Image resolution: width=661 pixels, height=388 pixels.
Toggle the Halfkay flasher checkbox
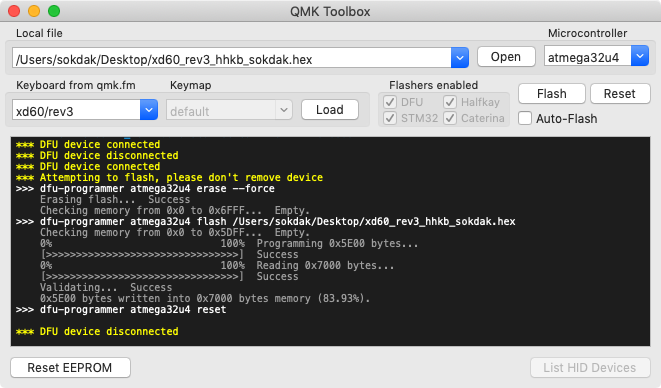click(450, 102)
